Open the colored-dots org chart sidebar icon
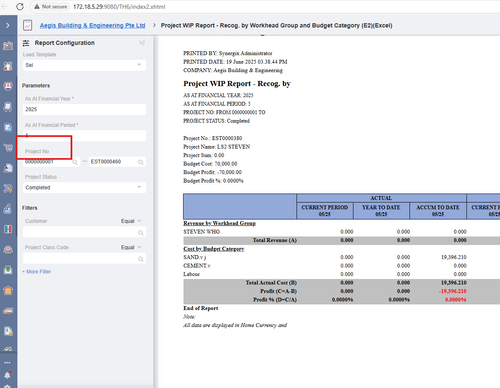This screenshot has width=500, height=388. (x=8, y=66)
